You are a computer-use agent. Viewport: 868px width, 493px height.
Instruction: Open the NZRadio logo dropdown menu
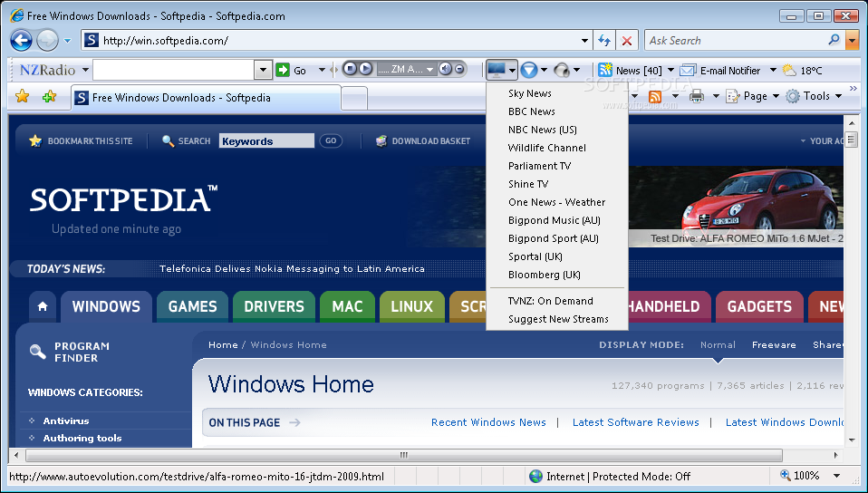pyautogui.click(x=86, y=70)
